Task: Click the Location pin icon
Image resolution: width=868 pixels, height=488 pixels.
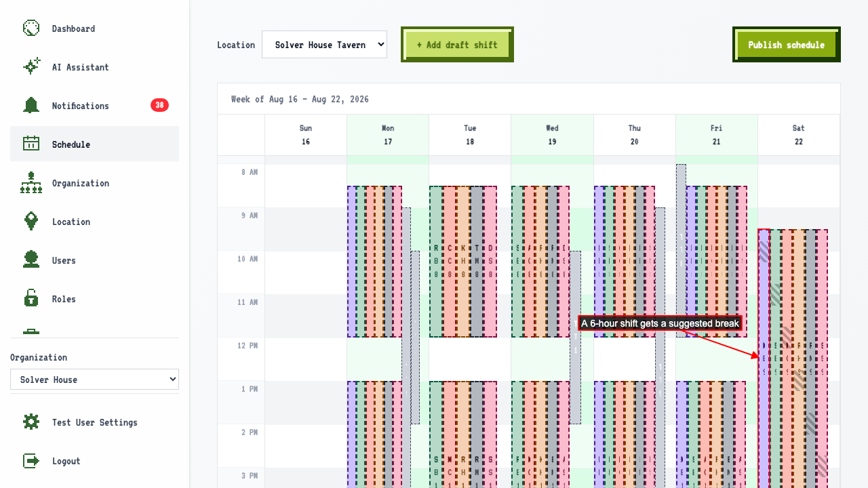Action: 31,222
